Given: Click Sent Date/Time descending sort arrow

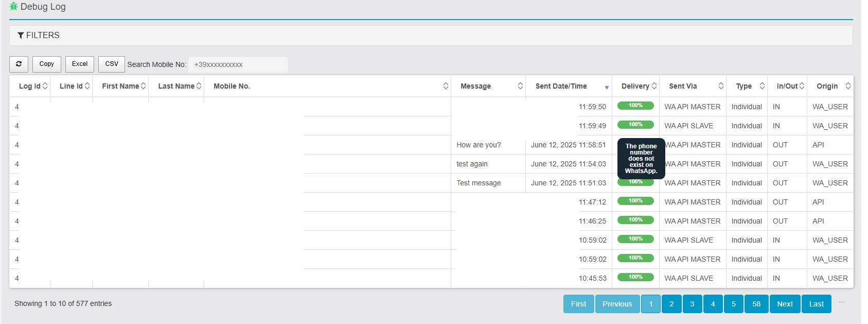Looking at the screenshot, I should coord(607,87).
